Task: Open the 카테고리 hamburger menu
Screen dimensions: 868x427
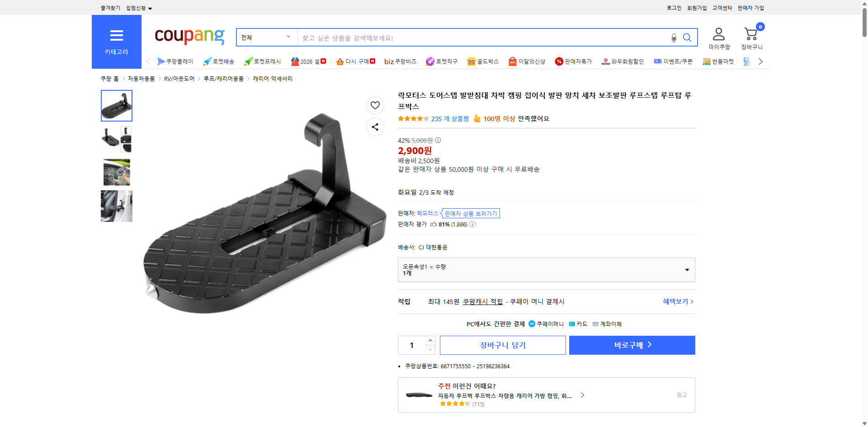Action: point(117,36)
